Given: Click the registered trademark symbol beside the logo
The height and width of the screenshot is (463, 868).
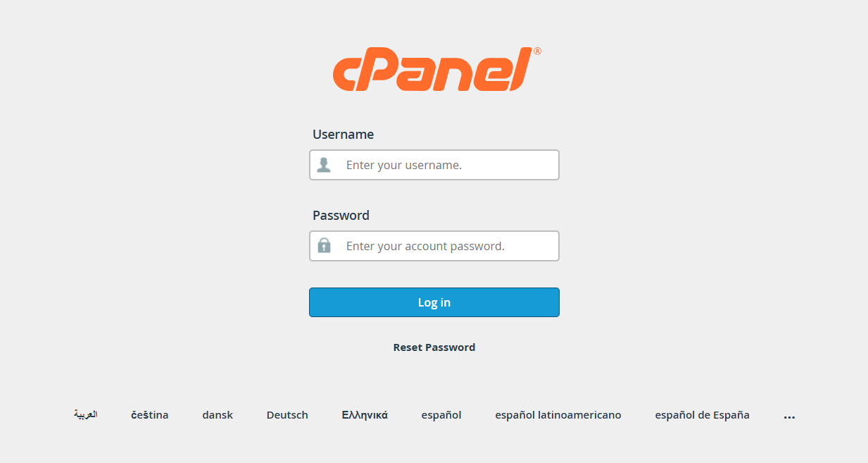Looking at the screenshot, I should coord(537,51).
